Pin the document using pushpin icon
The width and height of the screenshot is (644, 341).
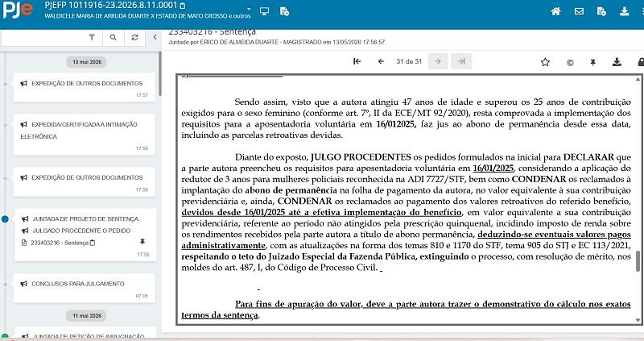592,62
